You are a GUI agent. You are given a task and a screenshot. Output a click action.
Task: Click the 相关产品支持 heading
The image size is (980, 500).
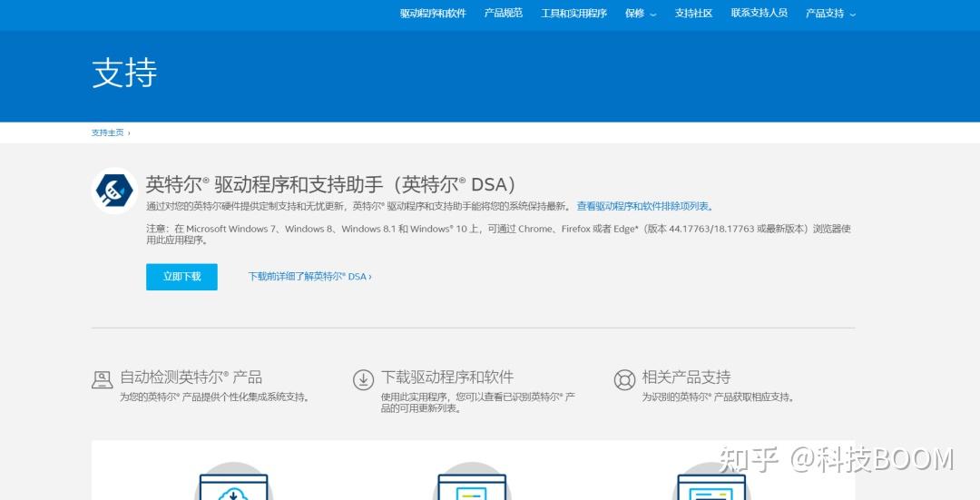(686, 377)
